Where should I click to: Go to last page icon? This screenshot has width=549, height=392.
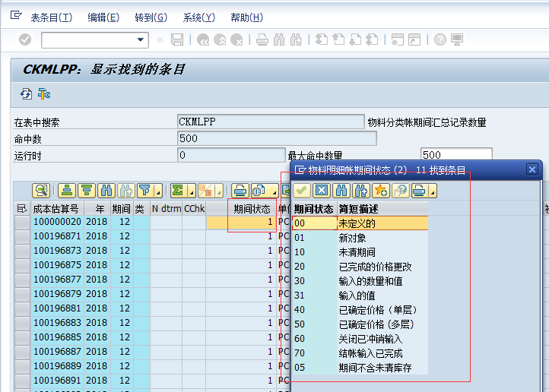(372, 40)
